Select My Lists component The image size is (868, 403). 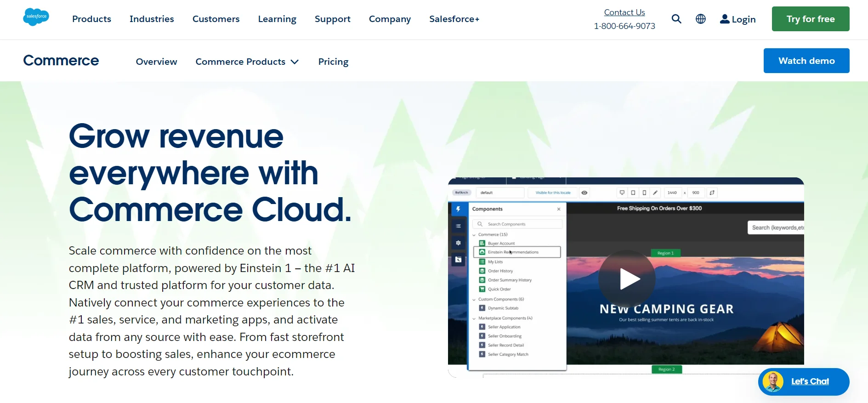click(495, 262)
